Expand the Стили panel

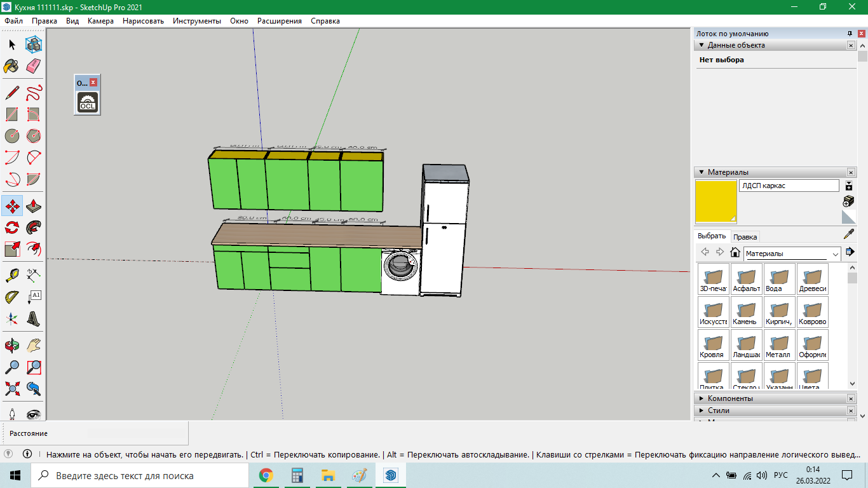click(x=702, y=410)
